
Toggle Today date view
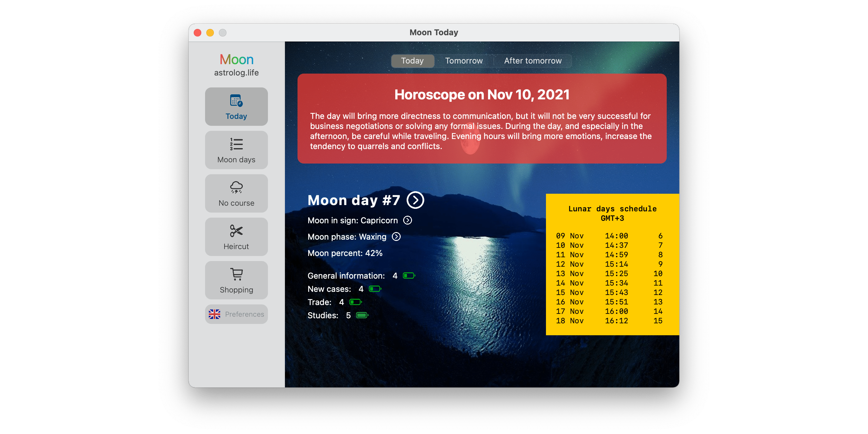(x=411, y=60)
